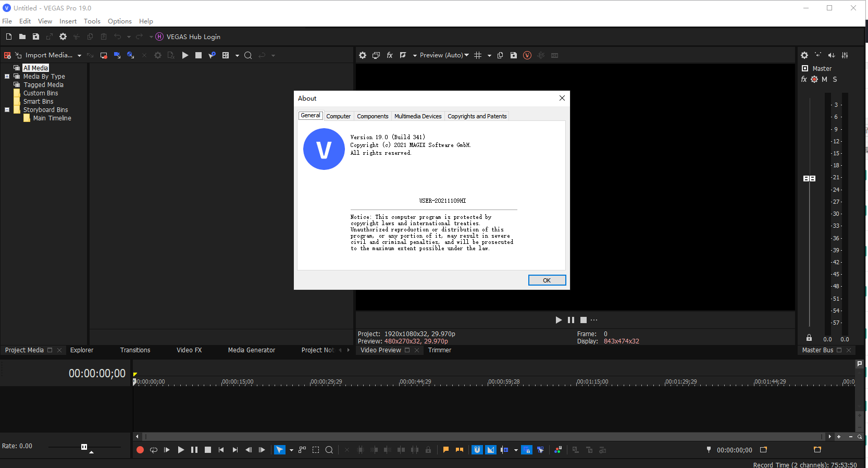Play from the Video Preview window
868x468 pixels.
[x=559, y=320]
